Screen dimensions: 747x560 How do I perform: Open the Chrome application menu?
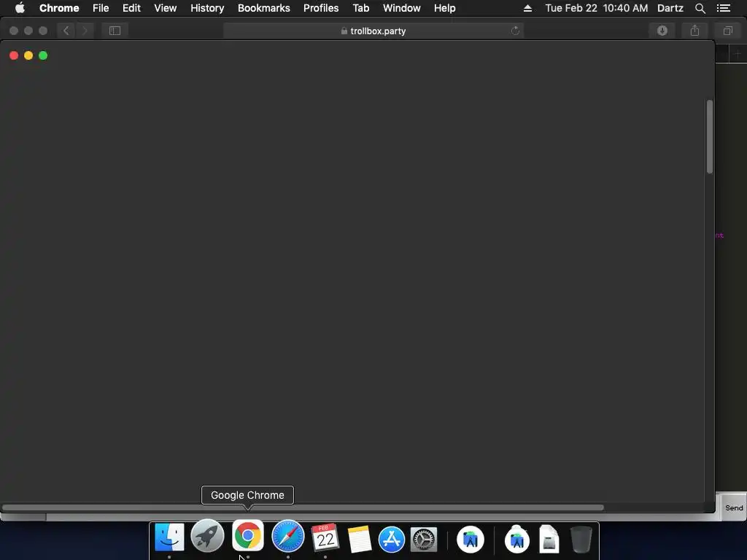pos(59,8)
